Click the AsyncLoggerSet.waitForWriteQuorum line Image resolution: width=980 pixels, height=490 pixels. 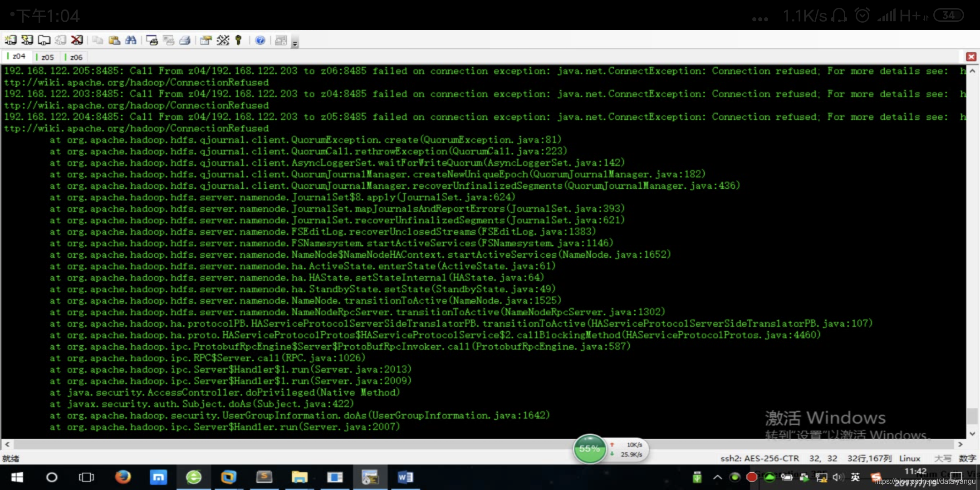pyautogui.click(x=338, y=162)
